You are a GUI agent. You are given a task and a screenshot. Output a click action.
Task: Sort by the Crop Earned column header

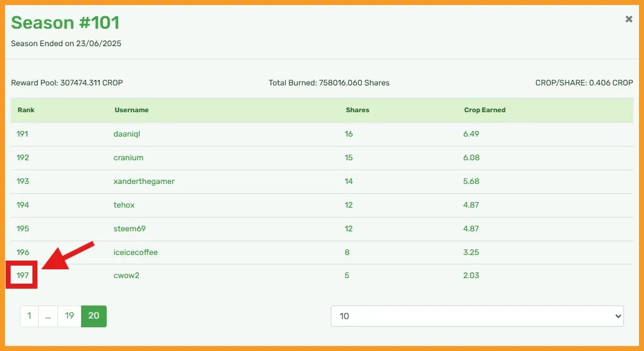[485, 110]
